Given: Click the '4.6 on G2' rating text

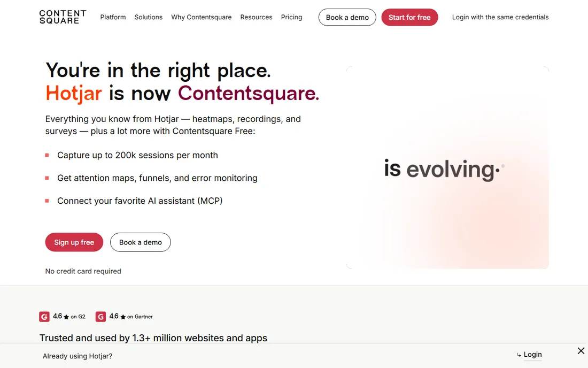Looking at the screenshot, I should coord(69,317).
